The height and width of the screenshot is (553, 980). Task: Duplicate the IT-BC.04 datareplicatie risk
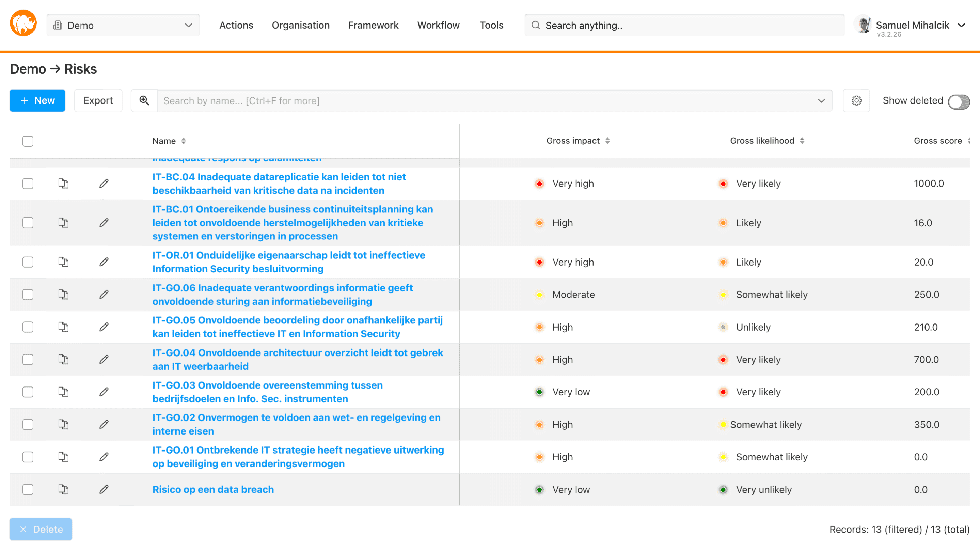63,183
